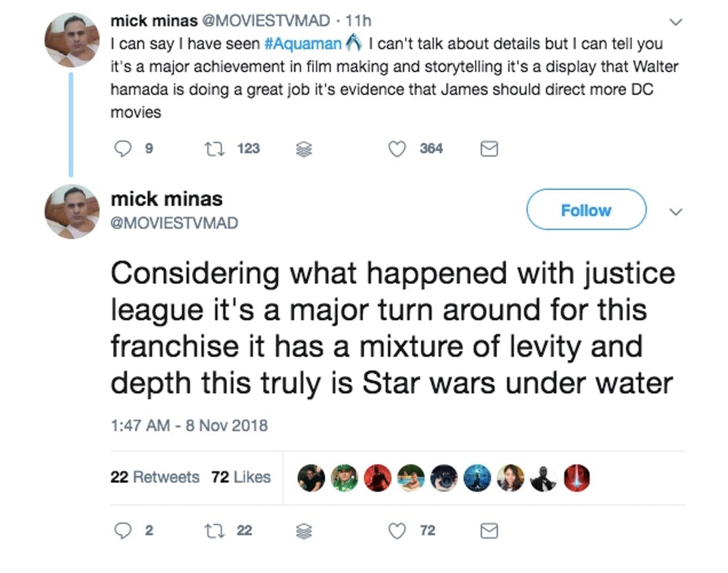Send top tweet via direct message
The height and width of the screenshot is (573, 728).
pos(489,150)
